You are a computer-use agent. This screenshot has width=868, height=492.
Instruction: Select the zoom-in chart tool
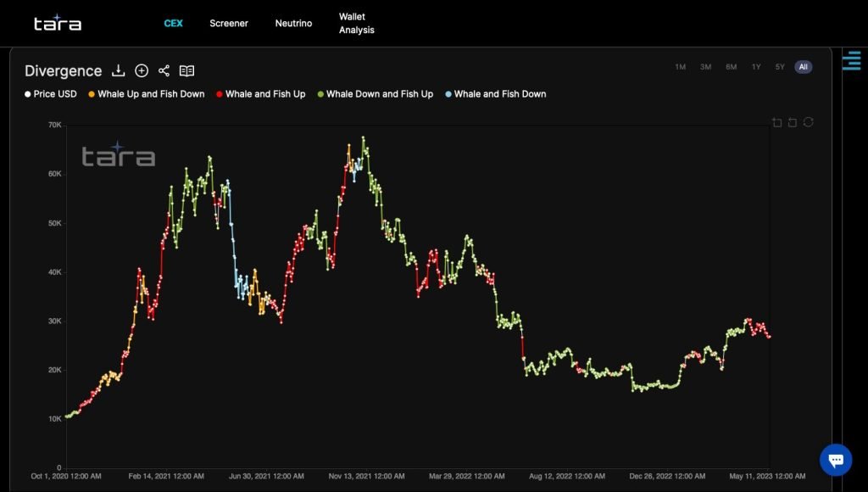[x=777, y=122]
